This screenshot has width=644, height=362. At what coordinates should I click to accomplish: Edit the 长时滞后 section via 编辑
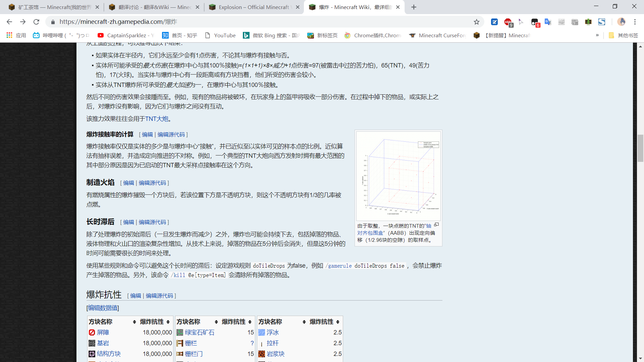click(x=128, y=222)
